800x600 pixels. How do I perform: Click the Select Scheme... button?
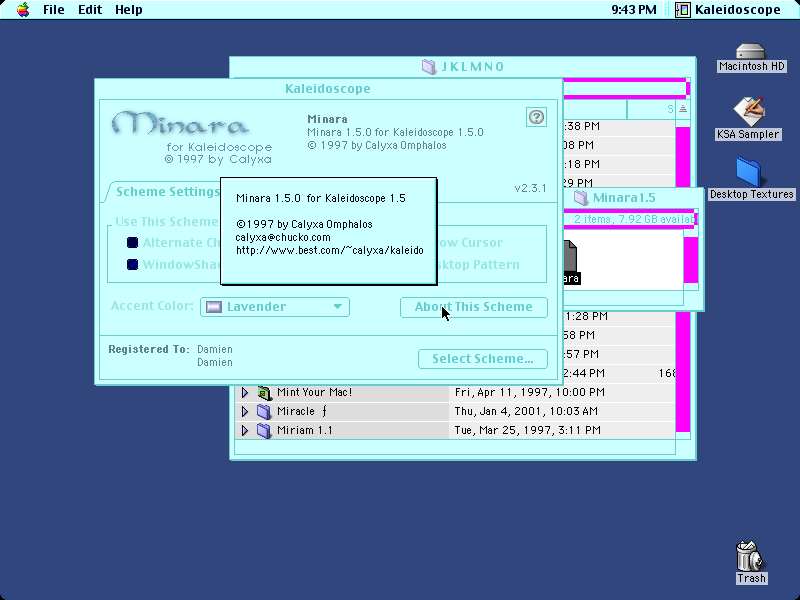(x=483, y=359)
